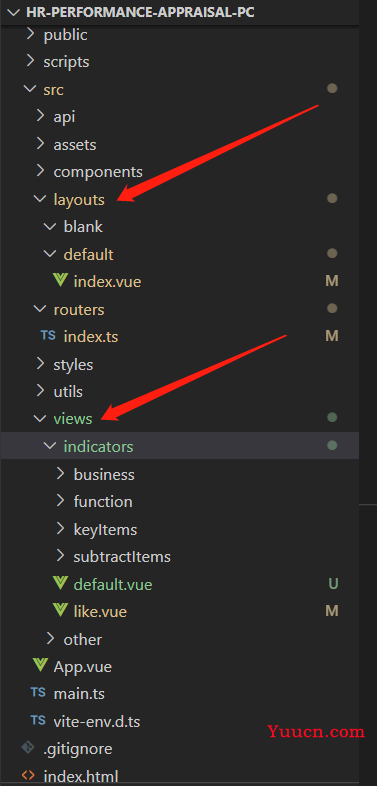The image size is (377, 786).
Task: Click the TS icon next to vite-env.d.ts
Action: (38, 721)
